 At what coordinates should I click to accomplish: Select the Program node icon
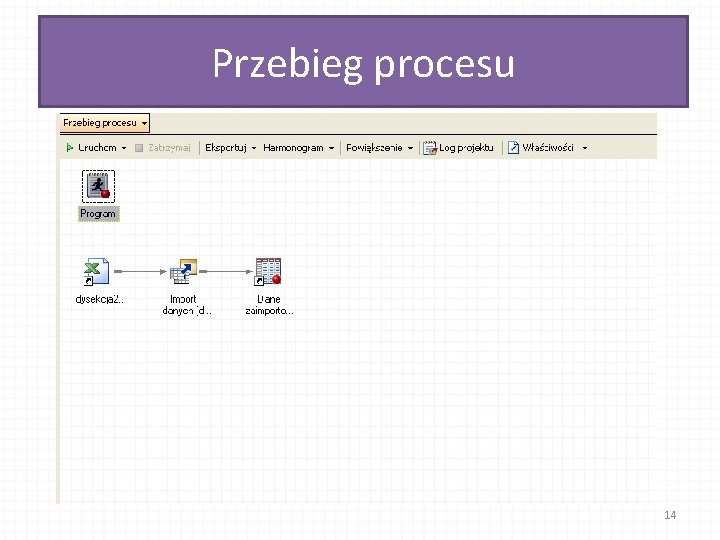(98, 186)
